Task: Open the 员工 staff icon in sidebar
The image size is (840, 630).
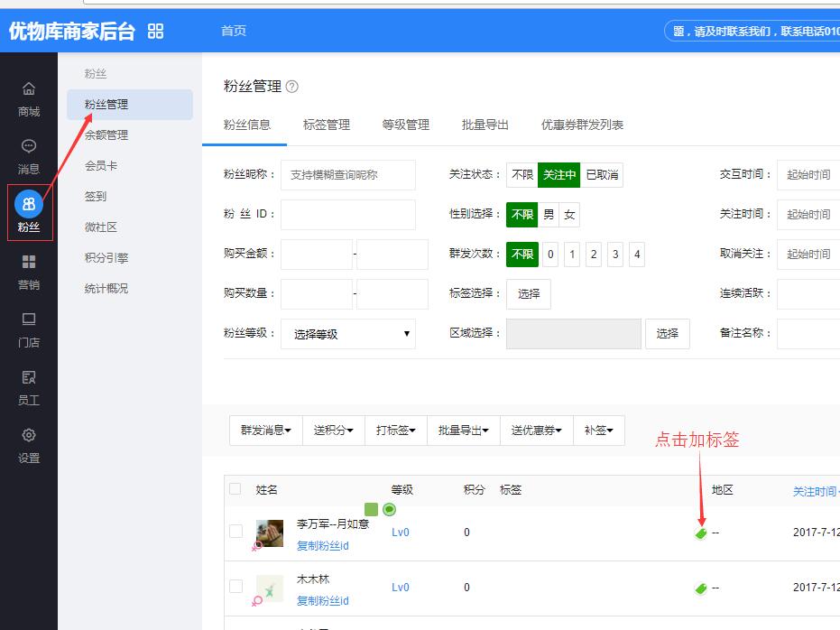Action: pos(29,378)
